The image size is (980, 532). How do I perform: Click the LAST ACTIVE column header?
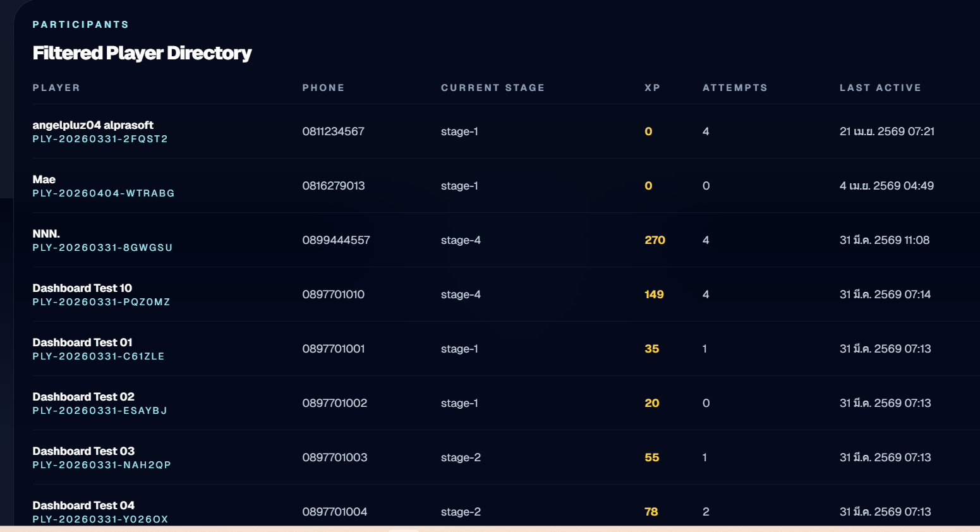click(880, 88)
